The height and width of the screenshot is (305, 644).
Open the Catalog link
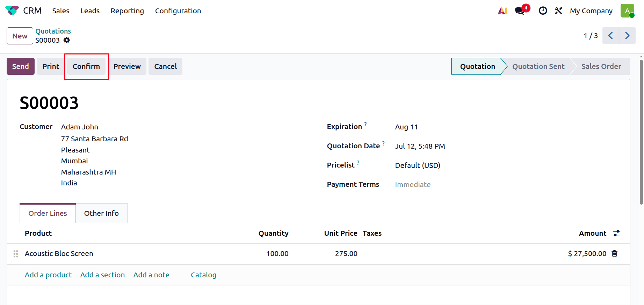(x=204, y=275)
